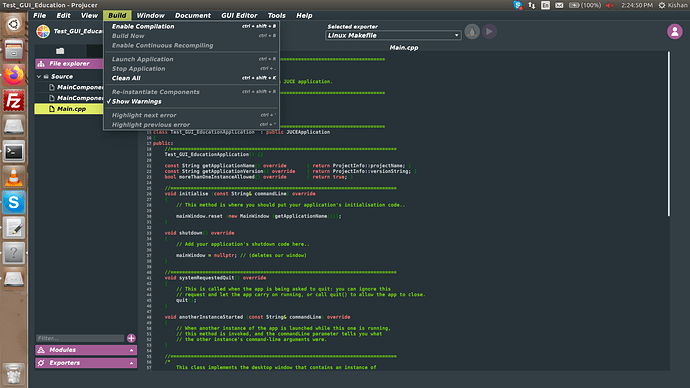This screenshot has width=690, height=388.
Task: Click Highlight next error entry
Action: coord(191,115)
